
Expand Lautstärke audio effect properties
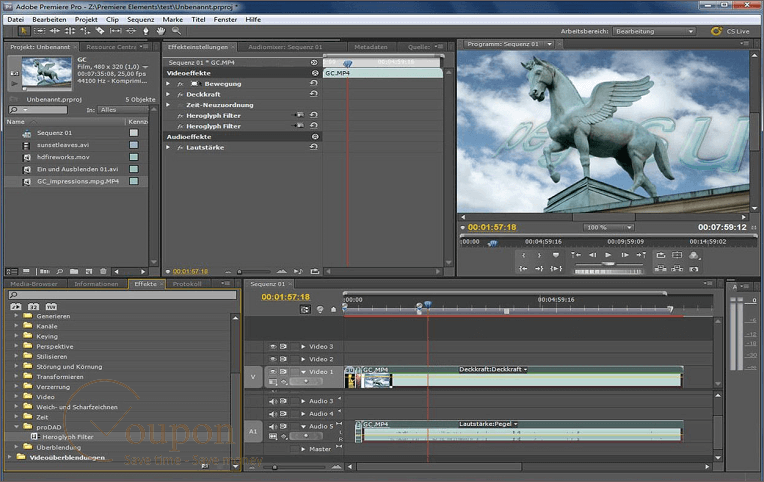click(168, 147)
